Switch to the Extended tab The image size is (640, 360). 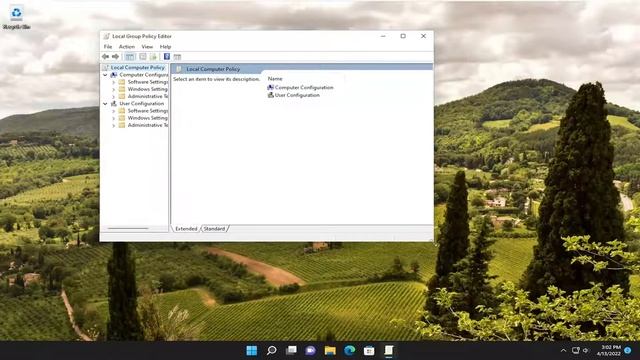pyautogui.click(x=186, y=229)
